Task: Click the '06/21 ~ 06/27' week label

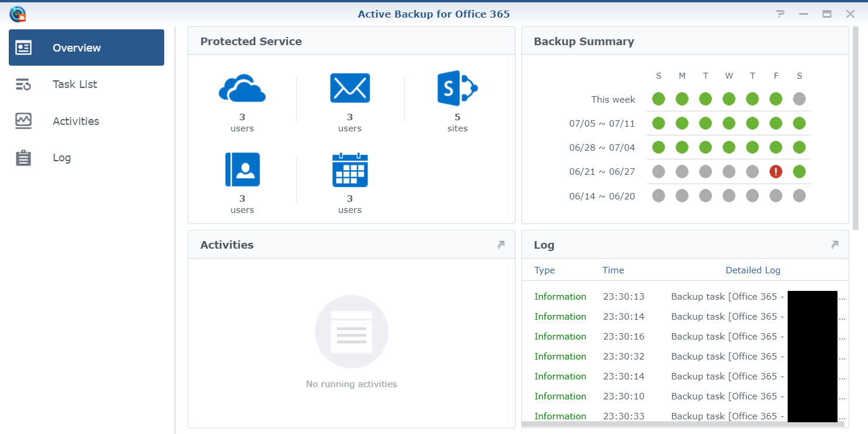Action: click(602, 172)
